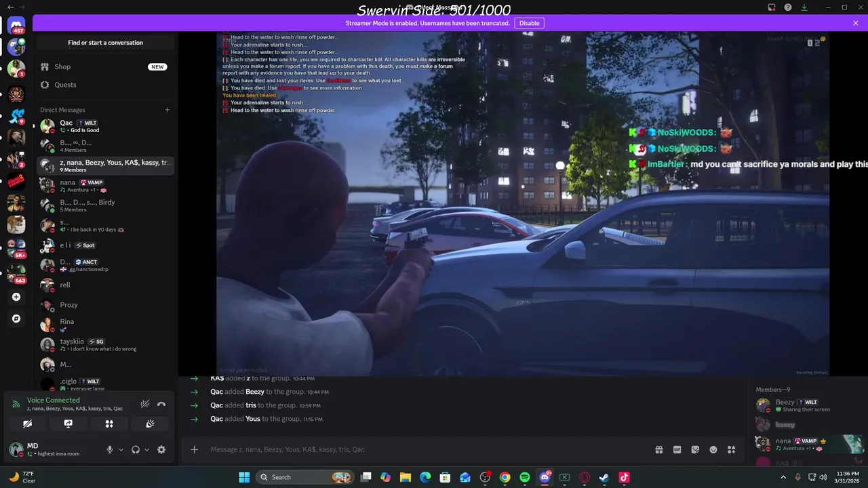Open GIF picker
The image size is (868, 488).
tap(677, 449)
